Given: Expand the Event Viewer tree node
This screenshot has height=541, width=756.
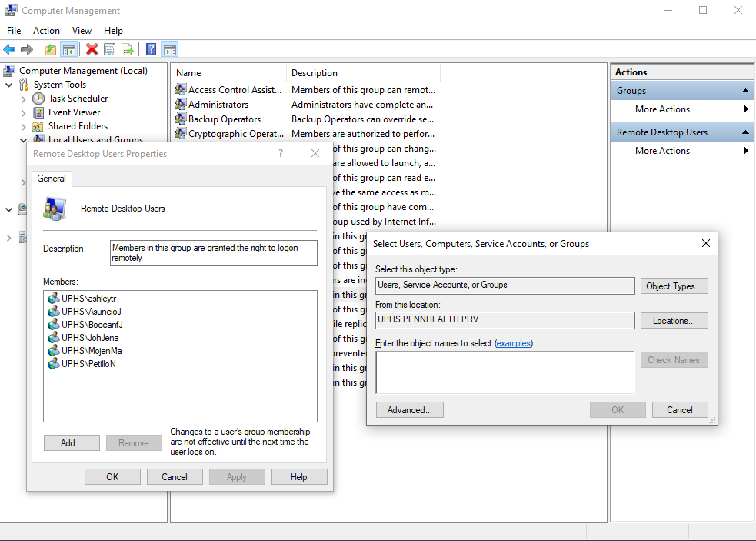Looking at the screenshot, I should point(23,113).
